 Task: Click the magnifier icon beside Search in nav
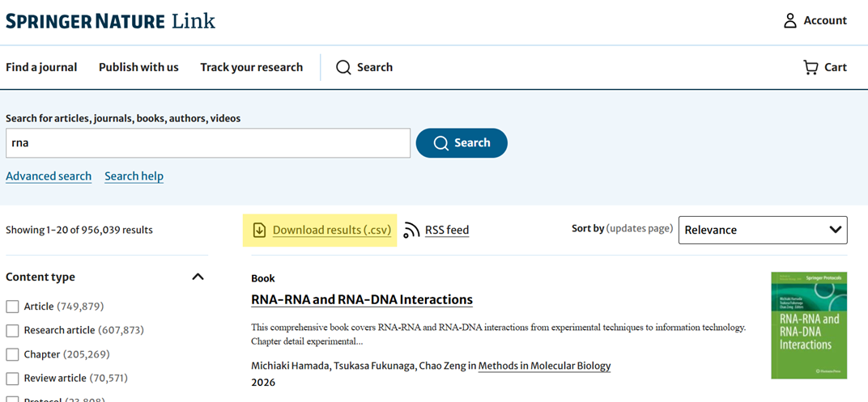[x=343, y=67]
